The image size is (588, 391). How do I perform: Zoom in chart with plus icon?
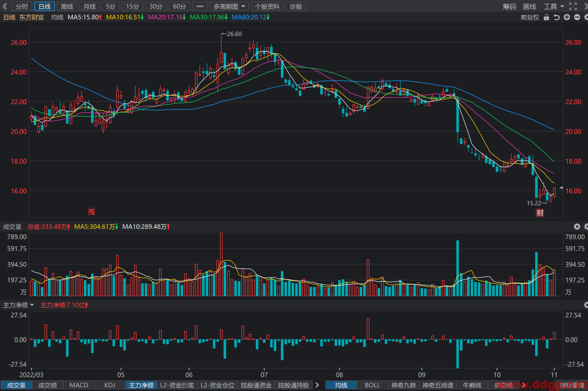tap(567, 17)
